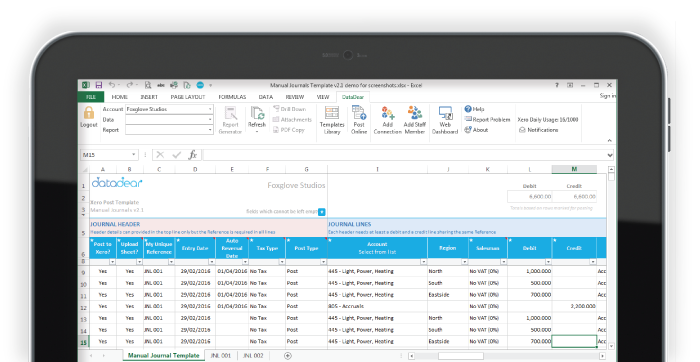Select the Manual Journal Template sheet tab
700x362 pixels.
click(163, 356)
